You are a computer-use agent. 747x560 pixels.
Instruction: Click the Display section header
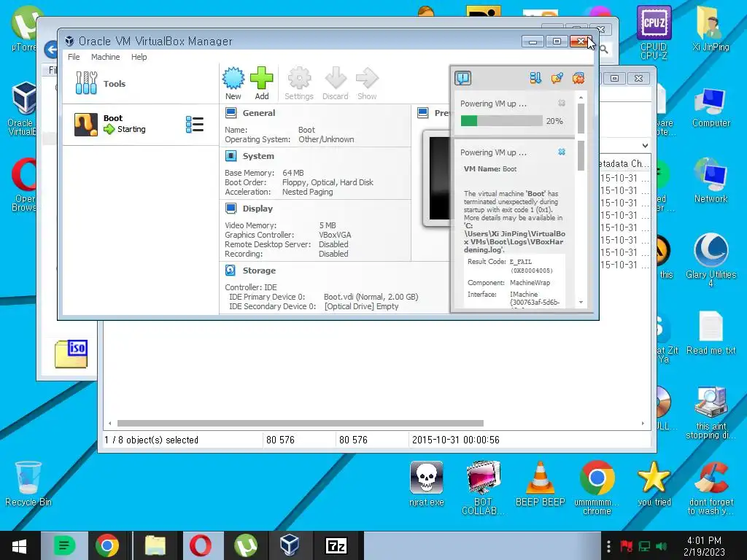coord(258,208)
